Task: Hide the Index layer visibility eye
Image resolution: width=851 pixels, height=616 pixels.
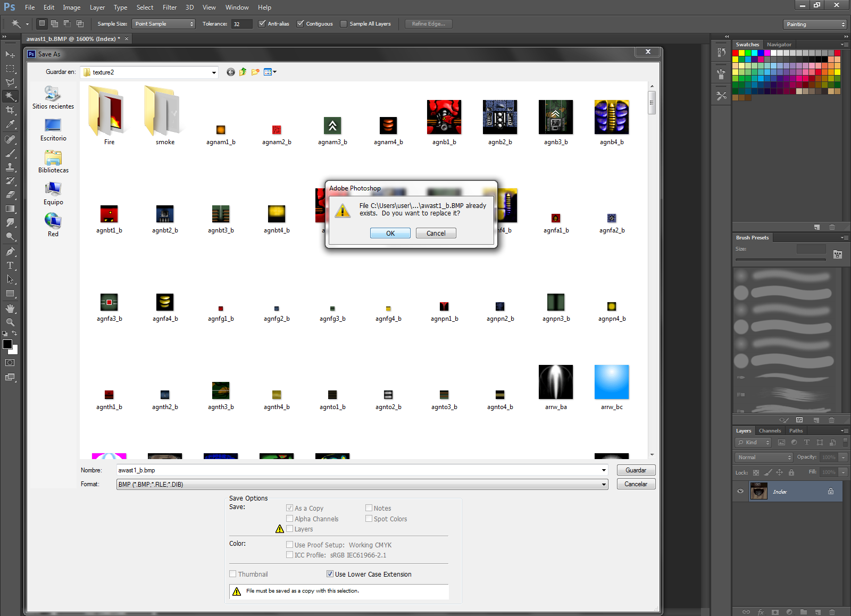Action: tap(740, 492)
